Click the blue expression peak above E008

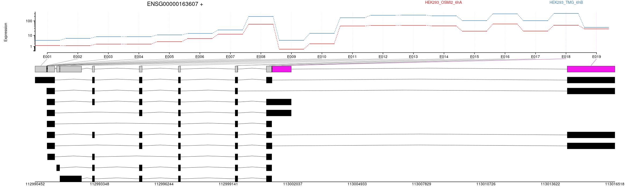pos(261,16)
